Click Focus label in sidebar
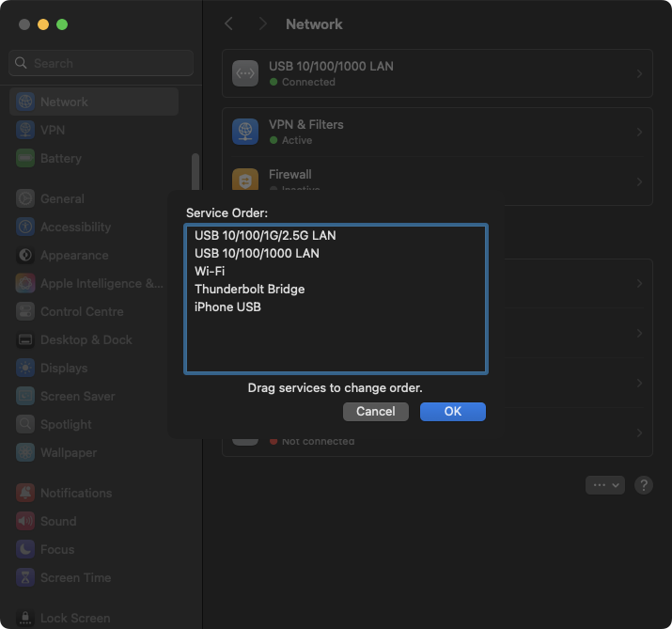 (57, 550)
